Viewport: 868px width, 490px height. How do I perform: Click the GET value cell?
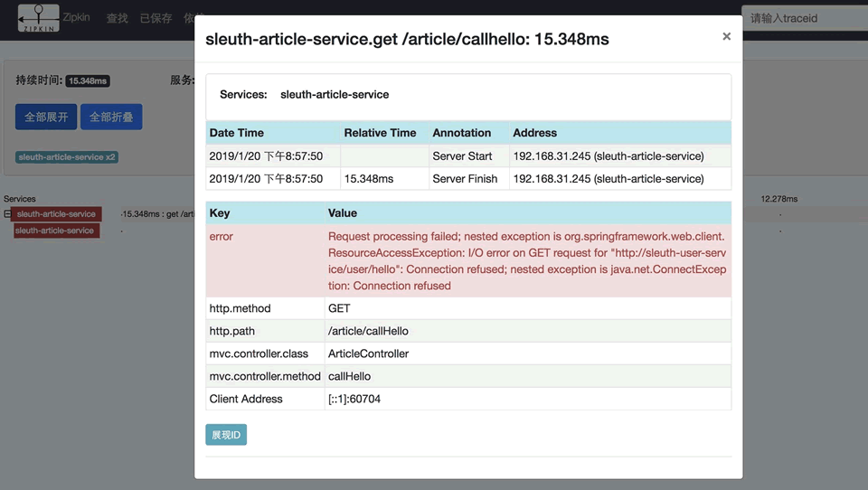pyautogui.click(x=527, y=308)
